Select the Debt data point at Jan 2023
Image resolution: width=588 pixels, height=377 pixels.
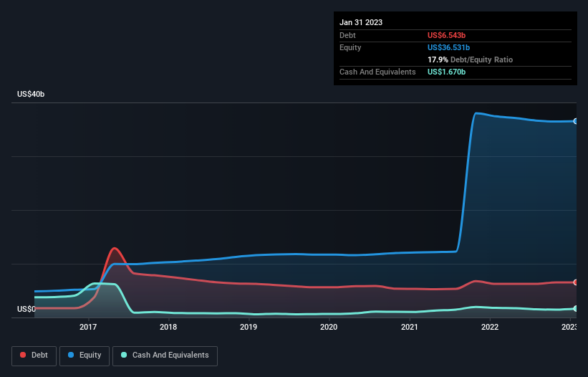pos(576,282)
